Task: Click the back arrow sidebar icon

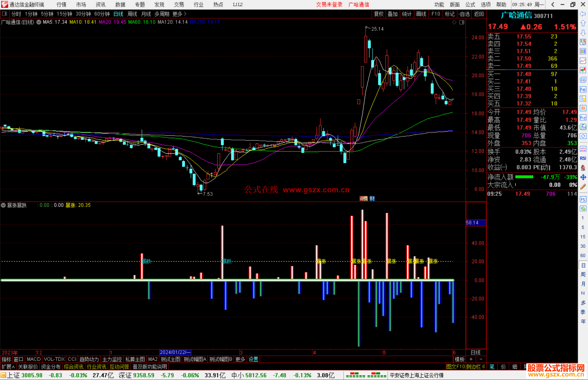Action: pos(583,14)
